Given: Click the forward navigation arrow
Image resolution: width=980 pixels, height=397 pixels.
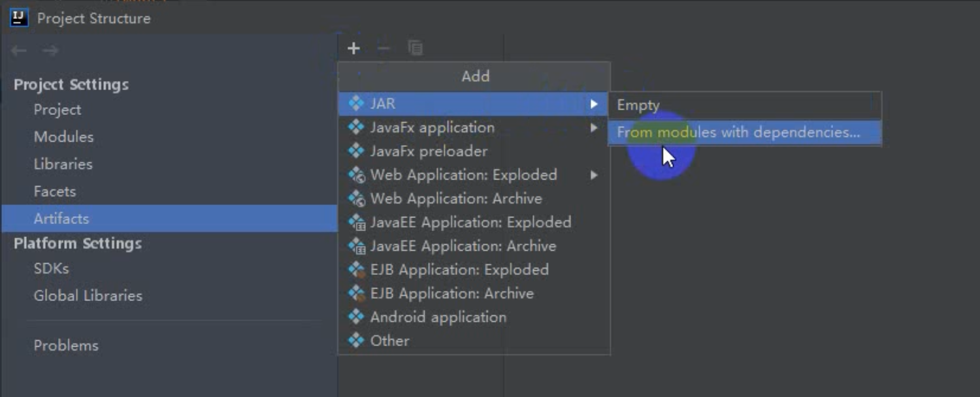Looking at the screenshot, I should click(x=50, y=50).
